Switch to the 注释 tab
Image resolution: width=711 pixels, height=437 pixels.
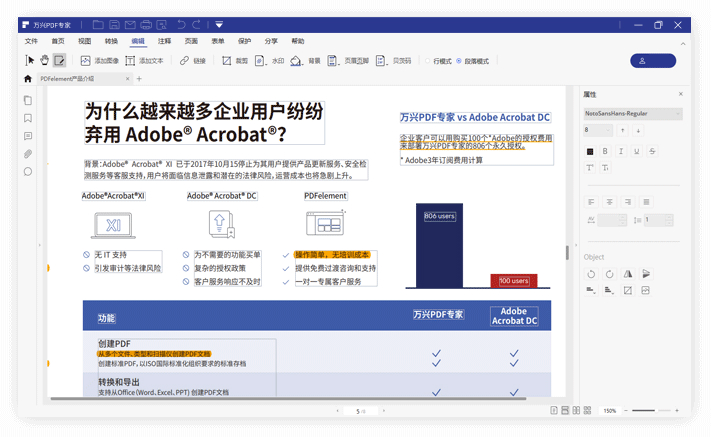[165, 41]
